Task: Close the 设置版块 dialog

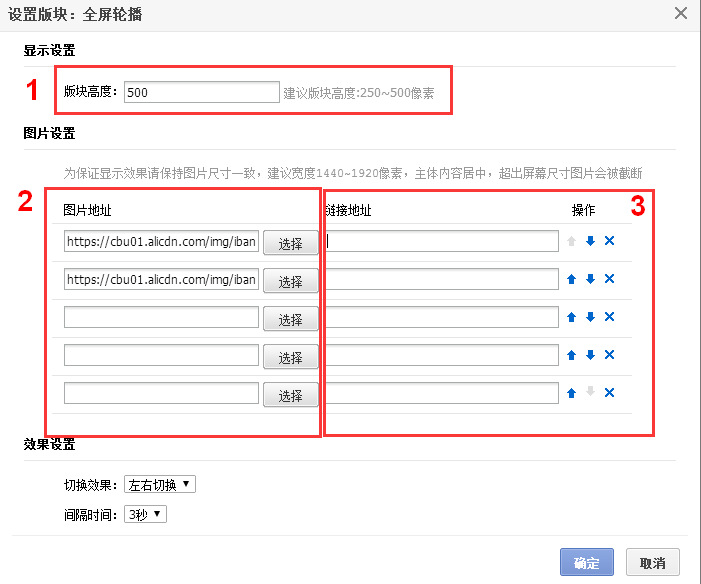Action: (x=681, y=13)
